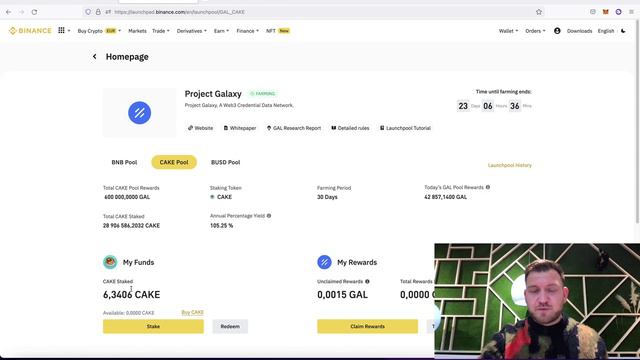Viewport: 640px width, 360px height.
Task: Expand the Orders dropdown
Action: coord(535,31)
